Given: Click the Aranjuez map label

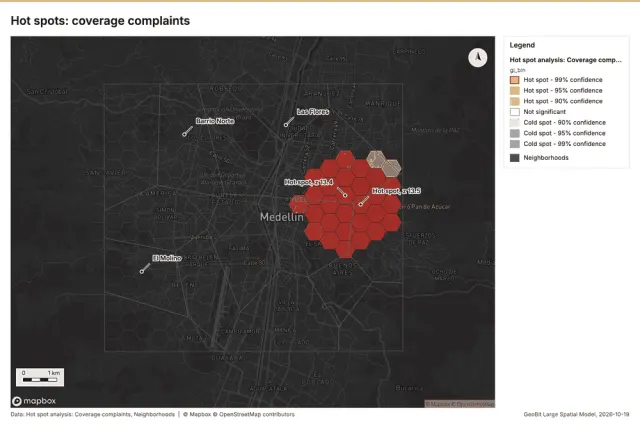Looking at the screenshot, I should coord(322,93).
